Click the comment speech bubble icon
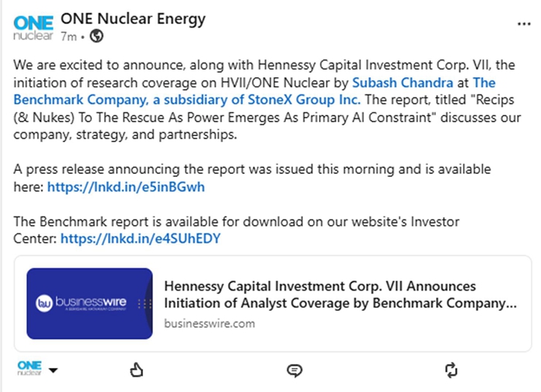 click(x=294, y=370)
